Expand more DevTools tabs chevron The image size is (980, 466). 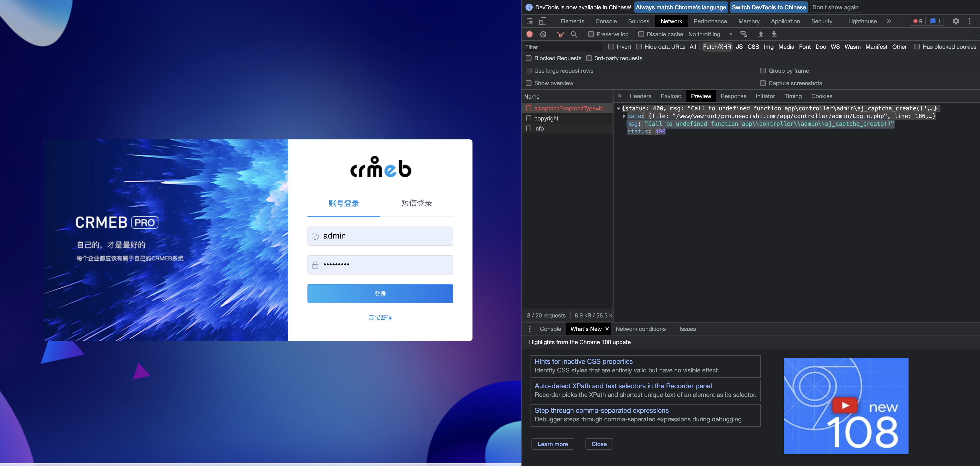(x=889, y=21)
